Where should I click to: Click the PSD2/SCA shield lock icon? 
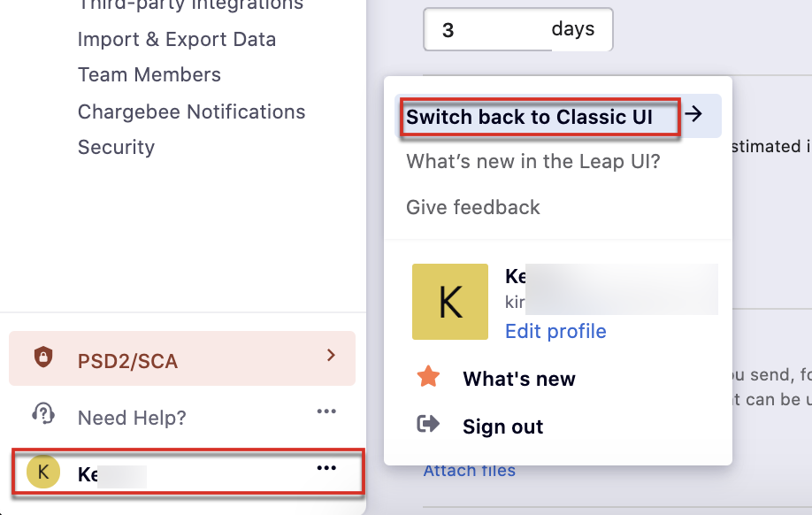tap(42, 358)
